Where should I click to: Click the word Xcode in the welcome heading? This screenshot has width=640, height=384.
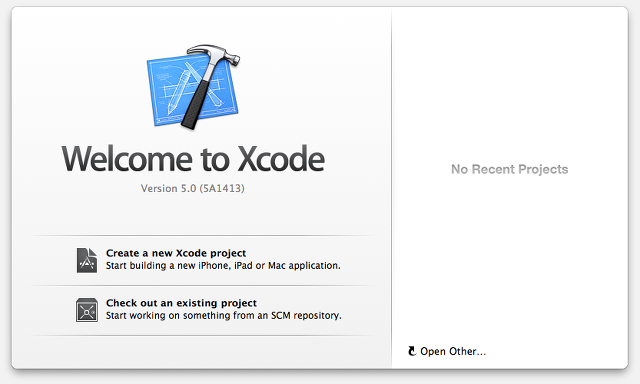281,158
